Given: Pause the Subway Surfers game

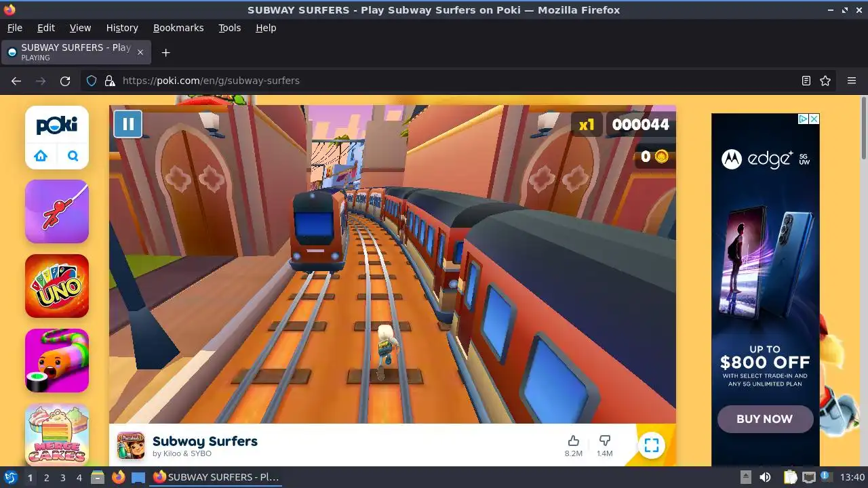Looking at the screenshot, I should tap(127, 124).
